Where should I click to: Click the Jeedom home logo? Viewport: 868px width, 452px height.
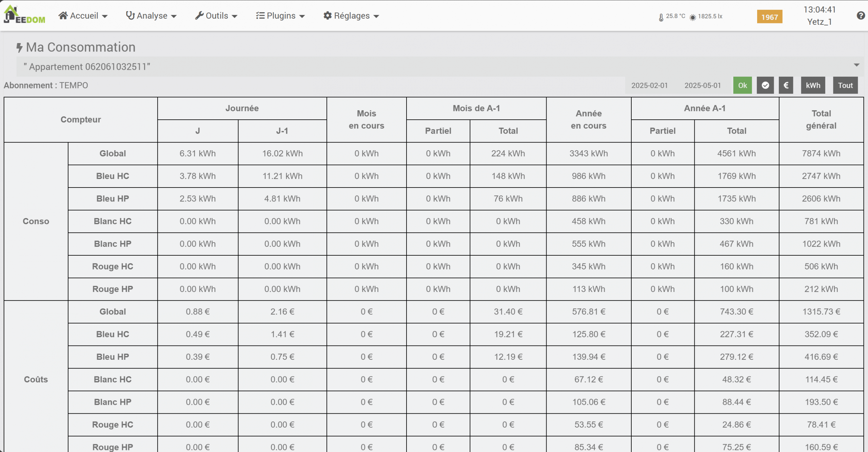24,15
